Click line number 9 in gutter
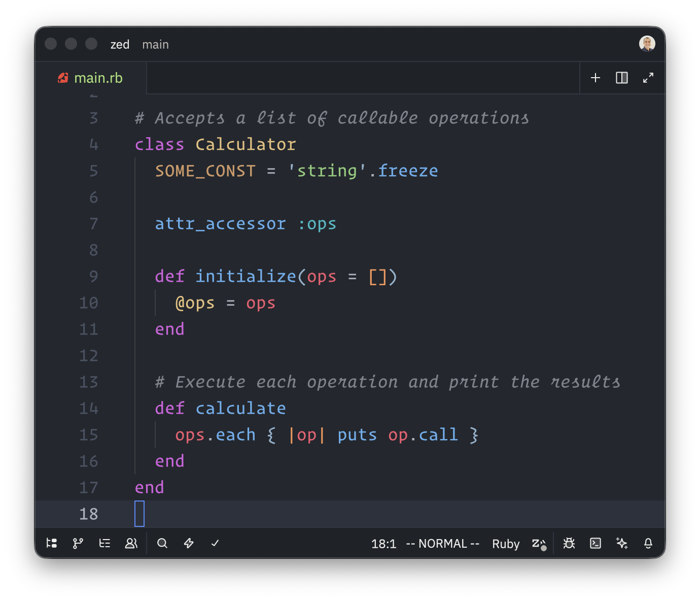 (94, 276)
